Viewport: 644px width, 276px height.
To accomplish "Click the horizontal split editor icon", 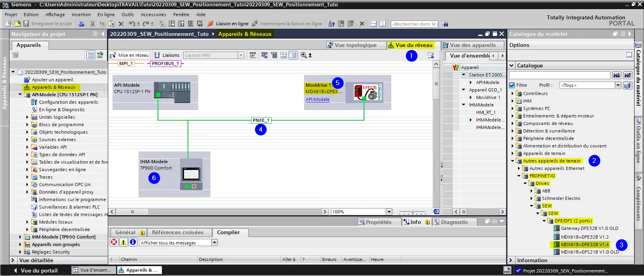I will click(x=373, y=24).
